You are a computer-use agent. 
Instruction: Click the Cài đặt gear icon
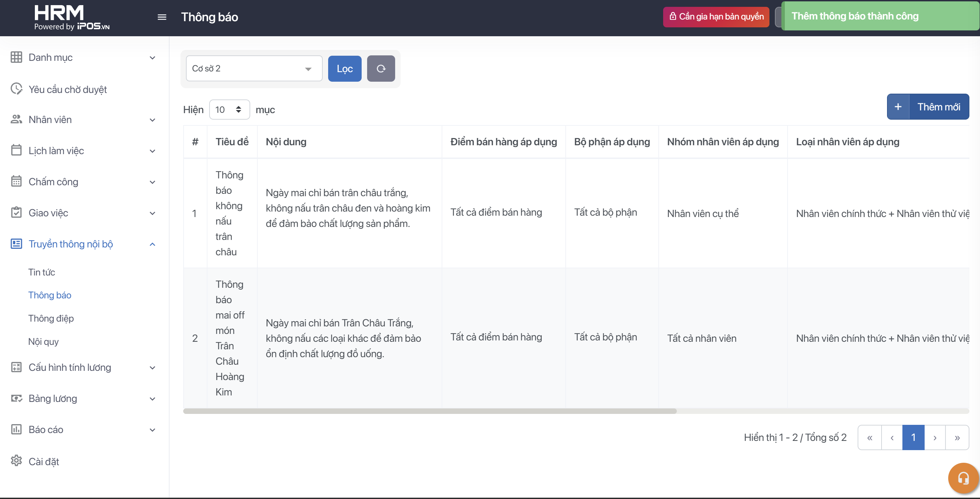click(16, 461)
